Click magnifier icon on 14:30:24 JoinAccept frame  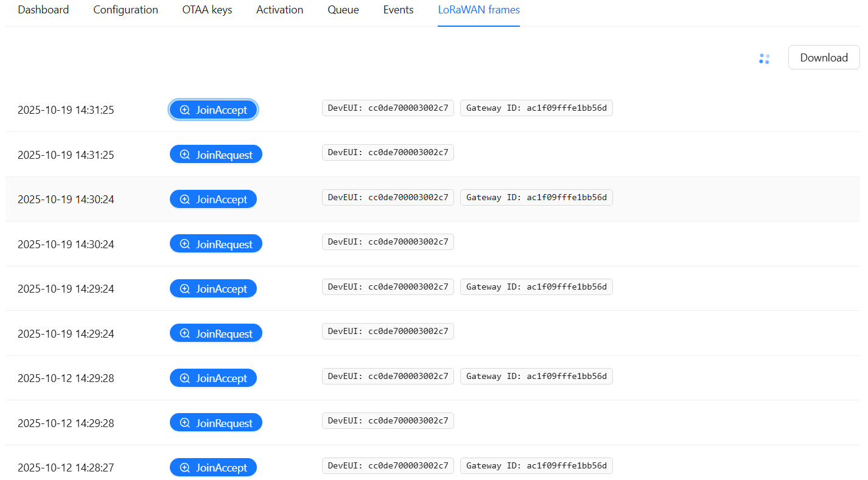click(185, 200)
